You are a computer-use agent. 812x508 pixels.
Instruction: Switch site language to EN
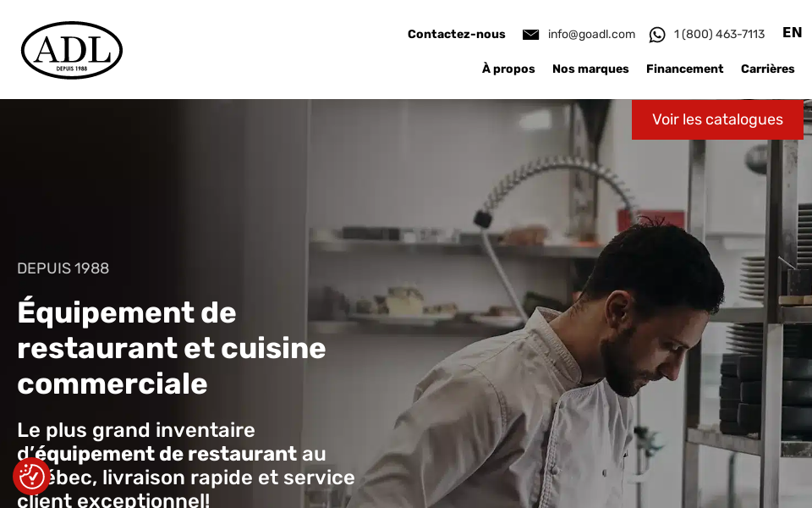(792, 33)
